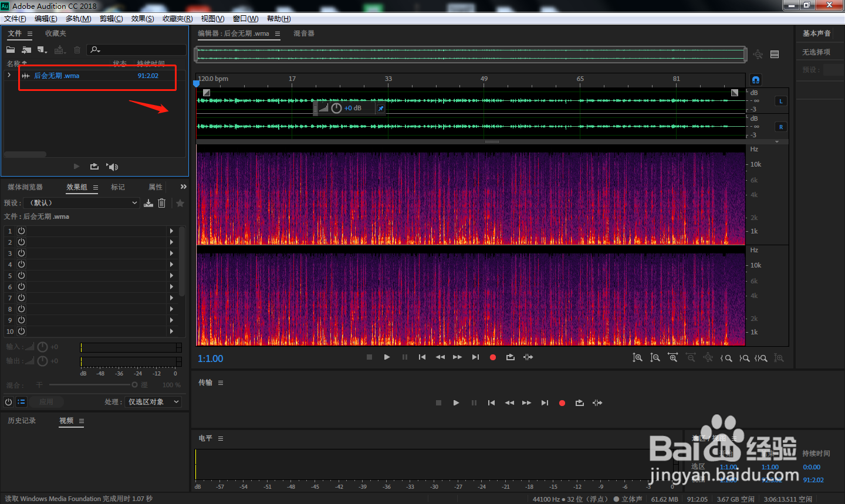This screenshot has width=845, height=504.
Task: Click Stop in the 传输 panel
Action: click(438, 402)
